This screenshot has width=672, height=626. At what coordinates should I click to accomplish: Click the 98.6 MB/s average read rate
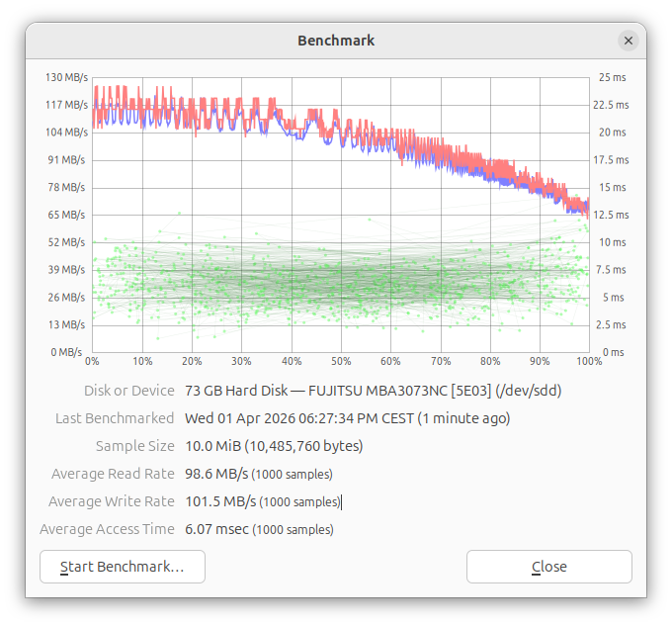tap(216, 474)
